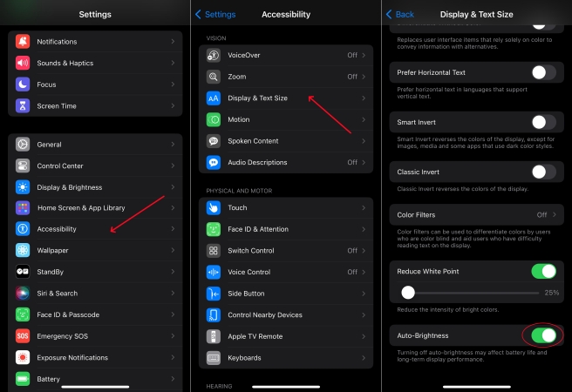Go back to Settings from Accessibility
Image resolution: width=572 pixels, height=392 pixels.
[215, 15]
